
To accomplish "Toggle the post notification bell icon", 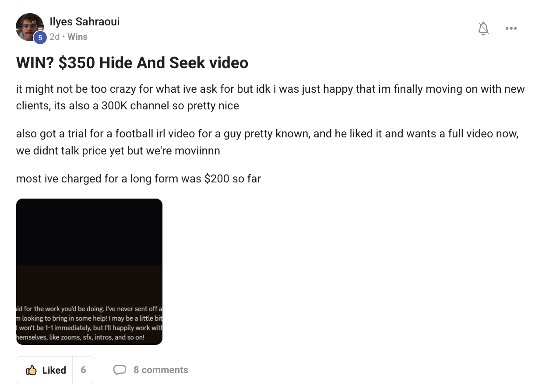I will pos(483,29).
